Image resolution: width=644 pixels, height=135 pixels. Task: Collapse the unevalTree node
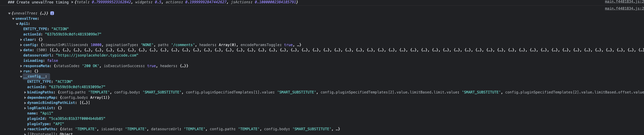tap(13, 19)
